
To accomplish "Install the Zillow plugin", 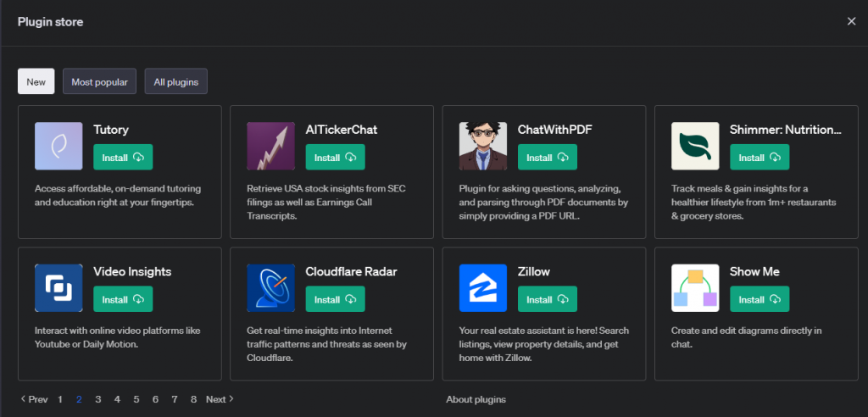I will (548, 299).
